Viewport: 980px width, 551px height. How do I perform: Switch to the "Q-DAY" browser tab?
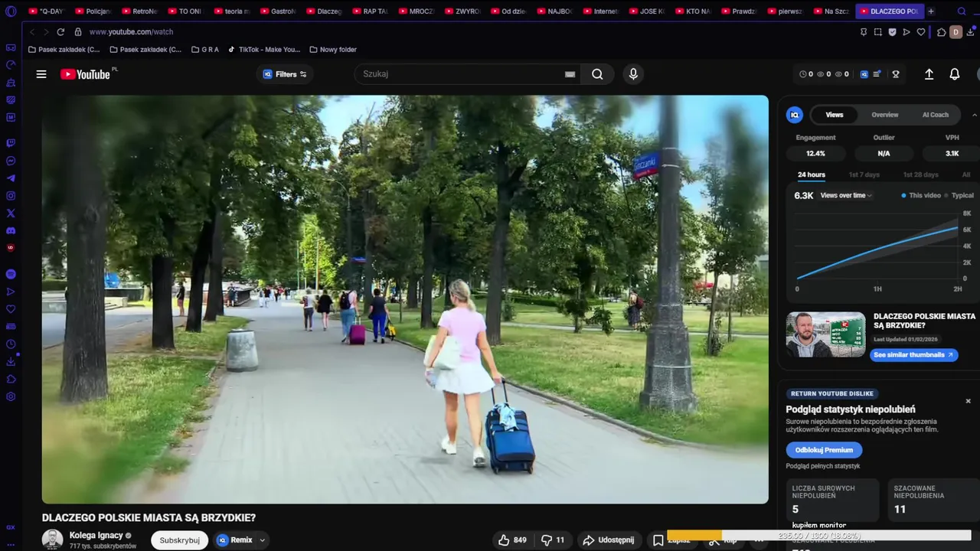tap(47, 11)
